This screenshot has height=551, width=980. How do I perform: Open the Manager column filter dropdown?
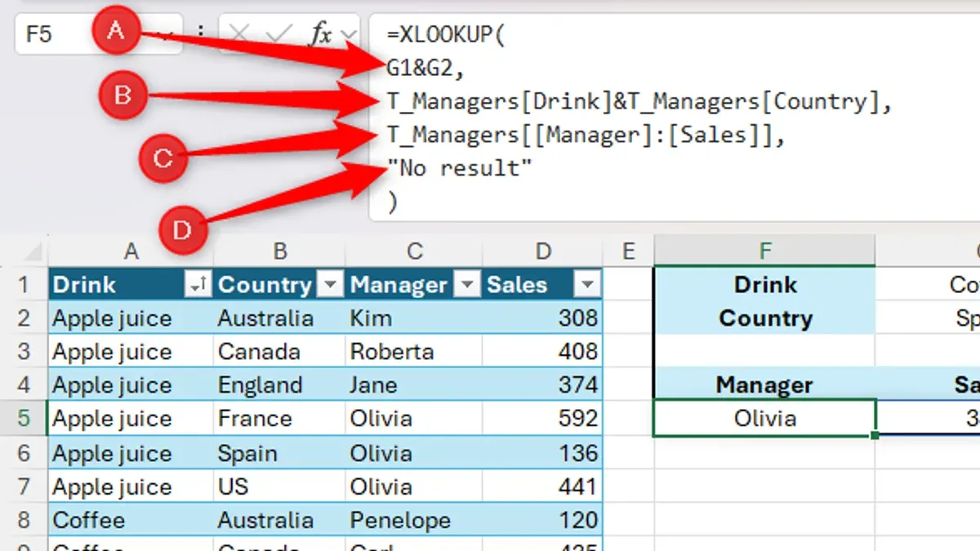coord(467,285)
